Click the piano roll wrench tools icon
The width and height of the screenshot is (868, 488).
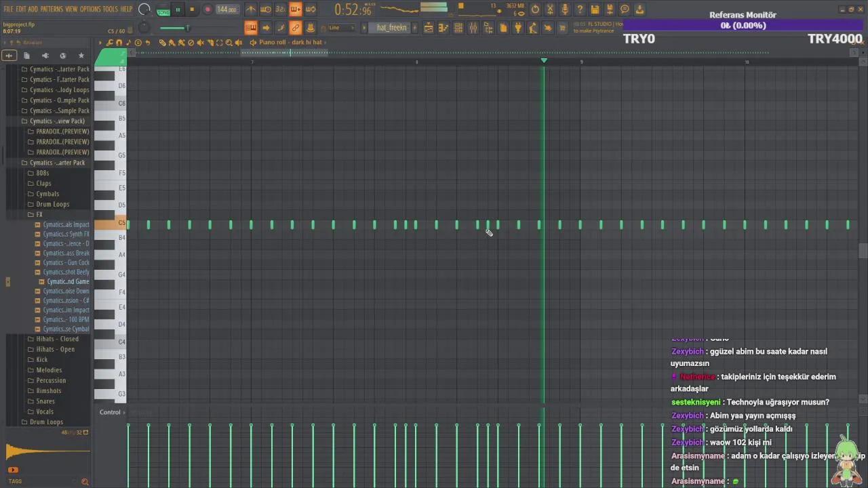pyautogui.click(x=110, y=43)
